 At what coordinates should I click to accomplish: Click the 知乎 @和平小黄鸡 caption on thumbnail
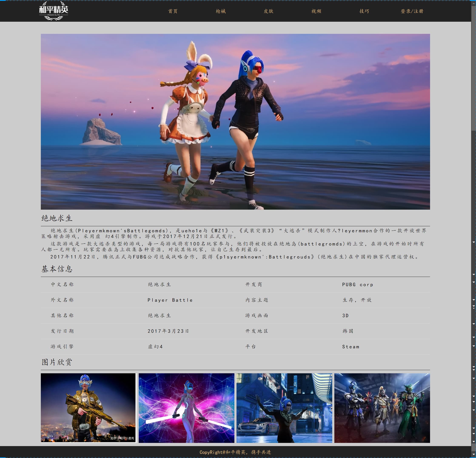point(122,438)
